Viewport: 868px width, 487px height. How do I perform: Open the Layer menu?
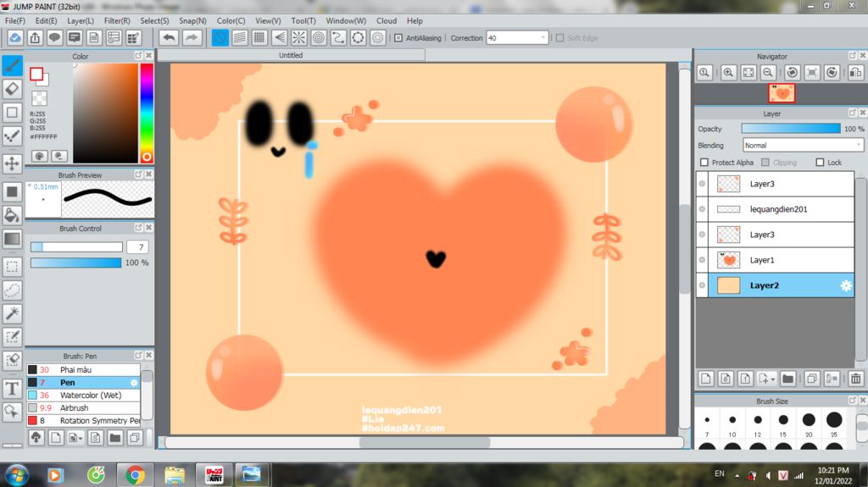[81, 20]
